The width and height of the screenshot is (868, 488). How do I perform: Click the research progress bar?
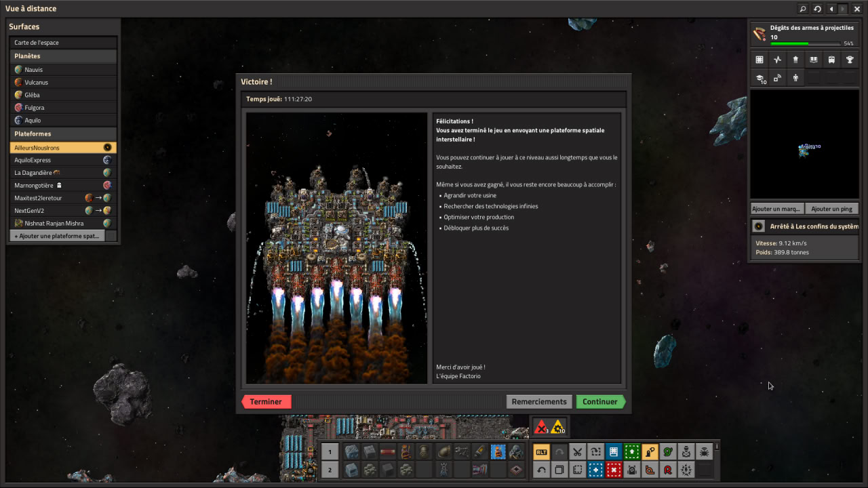(x=805, y=43)
